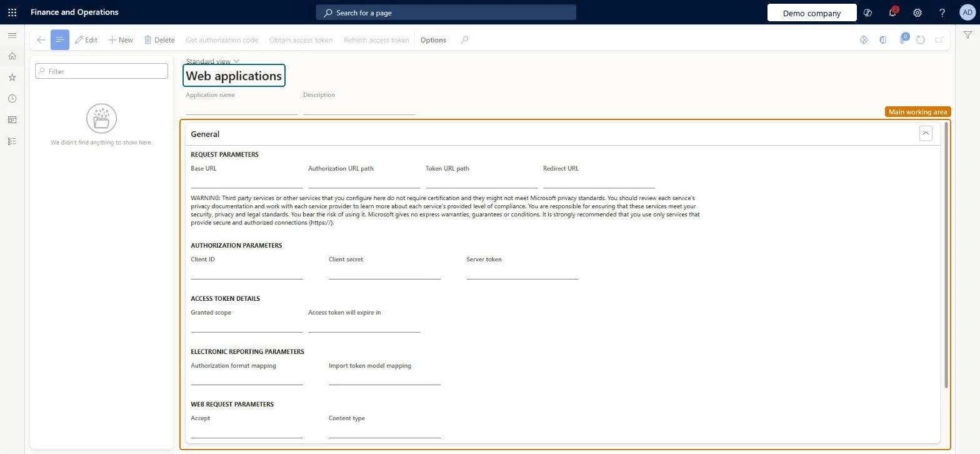Click the vertical scrollbar of the General section

pos(946,255)
